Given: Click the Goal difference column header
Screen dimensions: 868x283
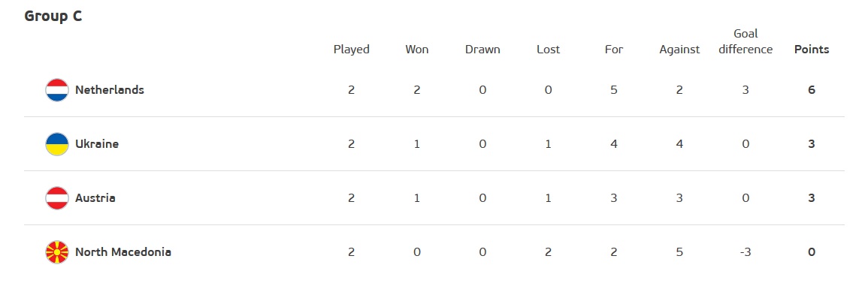Looking at the screenshot, I should click(745, 41).
